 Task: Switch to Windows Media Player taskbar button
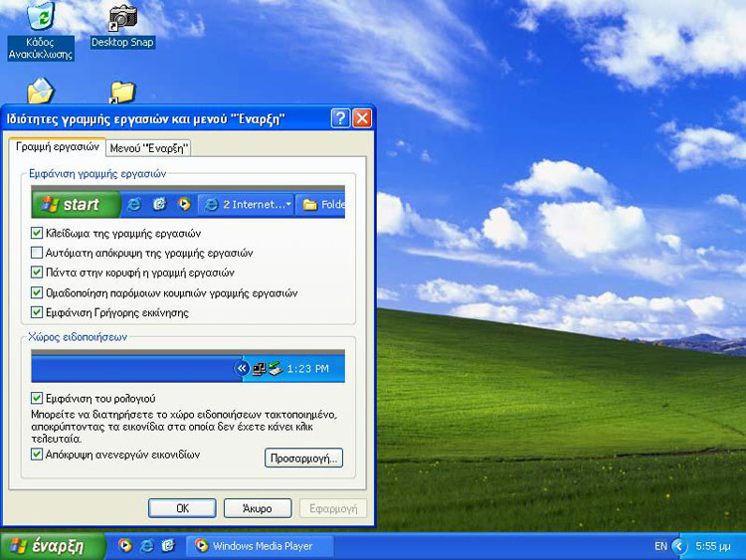[x=261, y=546]
